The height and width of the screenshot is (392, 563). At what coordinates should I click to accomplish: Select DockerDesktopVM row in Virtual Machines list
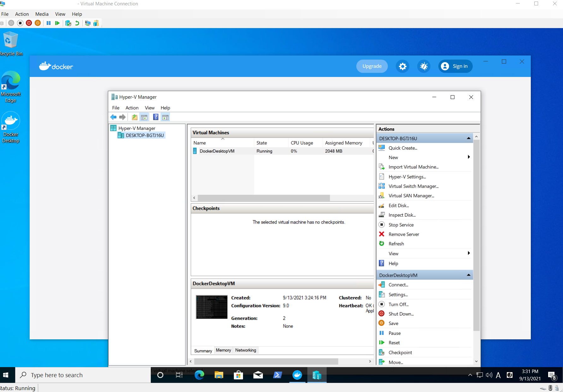282,151
